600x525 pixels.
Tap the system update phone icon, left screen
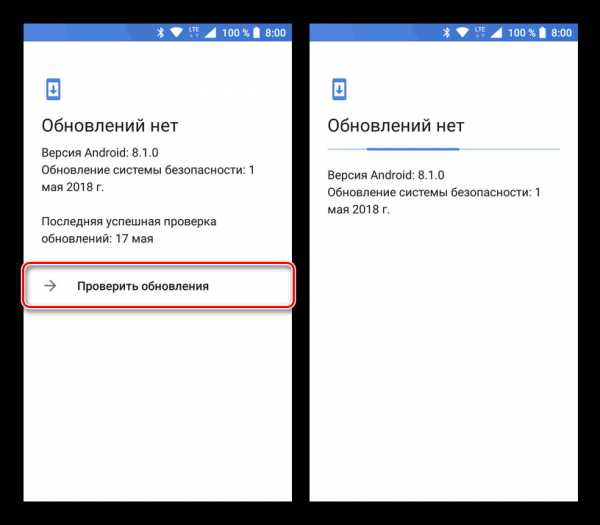coord(53,90)
